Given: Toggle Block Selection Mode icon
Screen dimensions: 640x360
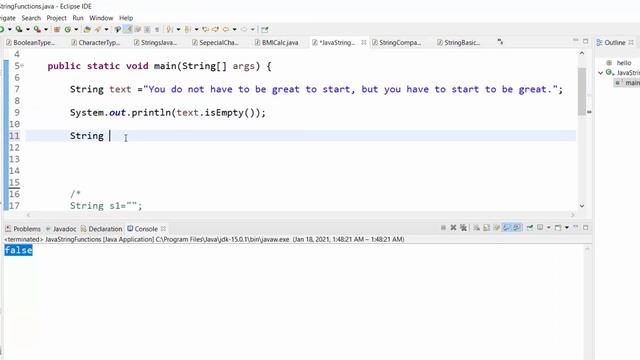Looking at the screenshot, I should click(147, 29).
